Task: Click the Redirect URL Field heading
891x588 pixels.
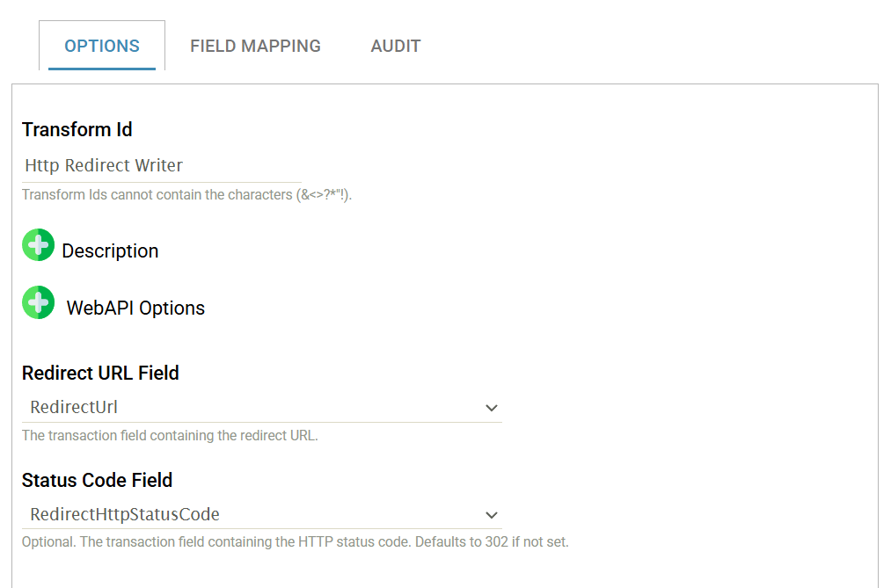Action: coord(100,373)
